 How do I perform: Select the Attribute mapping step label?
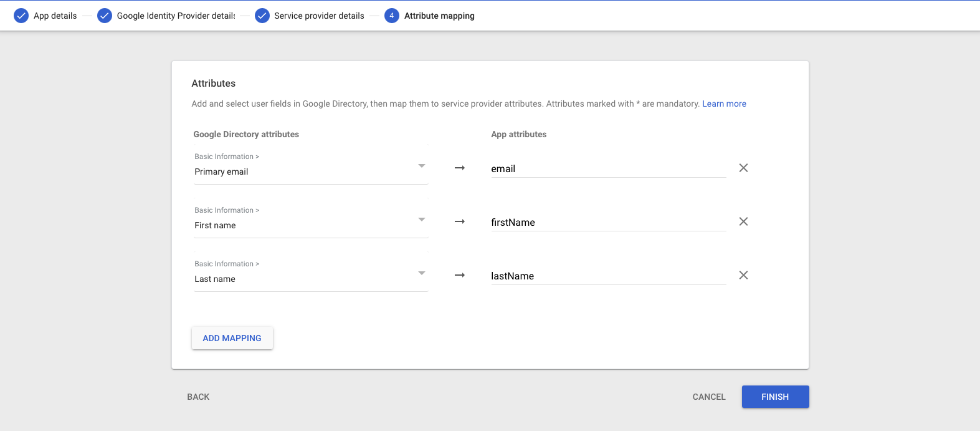click(439, 16)
